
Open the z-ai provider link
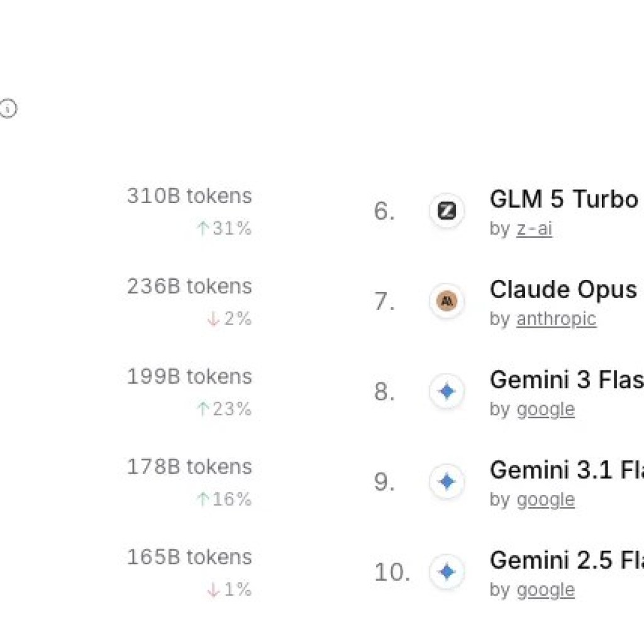534,229
